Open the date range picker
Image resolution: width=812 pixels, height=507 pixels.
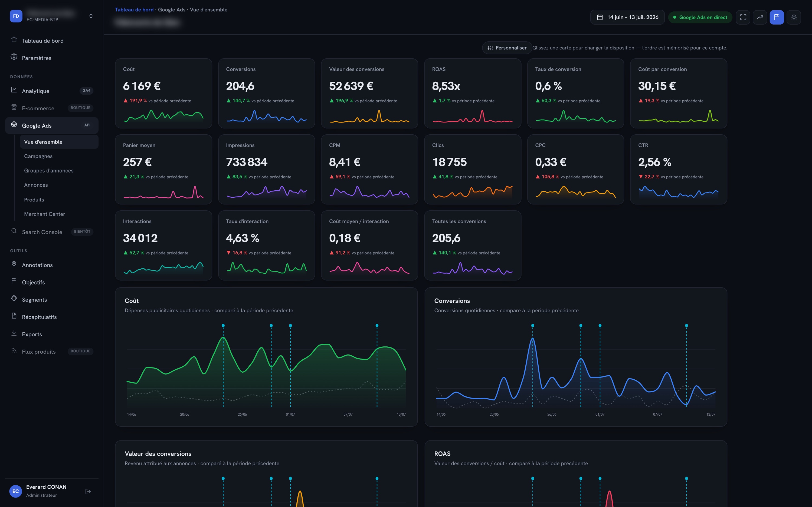tap(627, 17)
